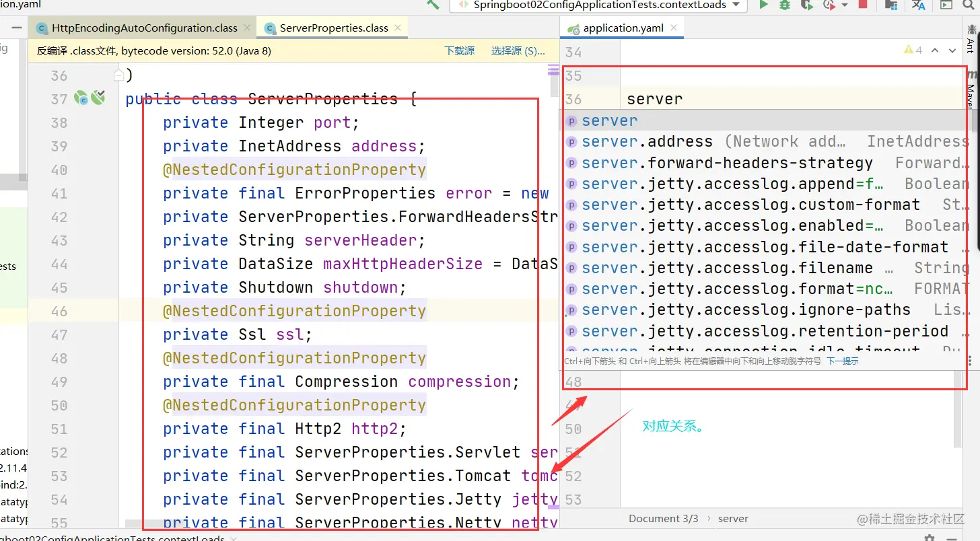Viewport: 980px width, 541px height.
Task: Go to next highlighted problem arrow
Action: [x=952, y=50]
